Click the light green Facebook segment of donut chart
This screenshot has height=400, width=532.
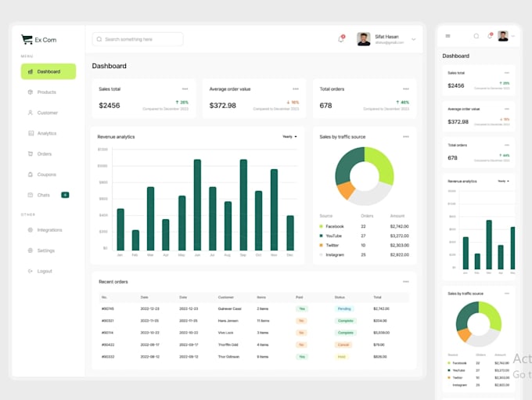382,165
